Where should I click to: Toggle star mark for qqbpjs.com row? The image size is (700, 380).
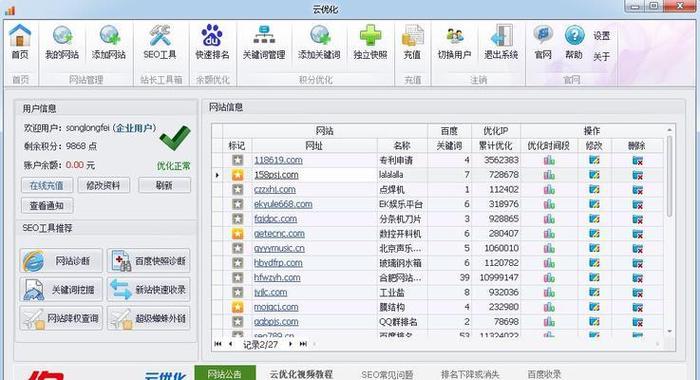[238, 322]
